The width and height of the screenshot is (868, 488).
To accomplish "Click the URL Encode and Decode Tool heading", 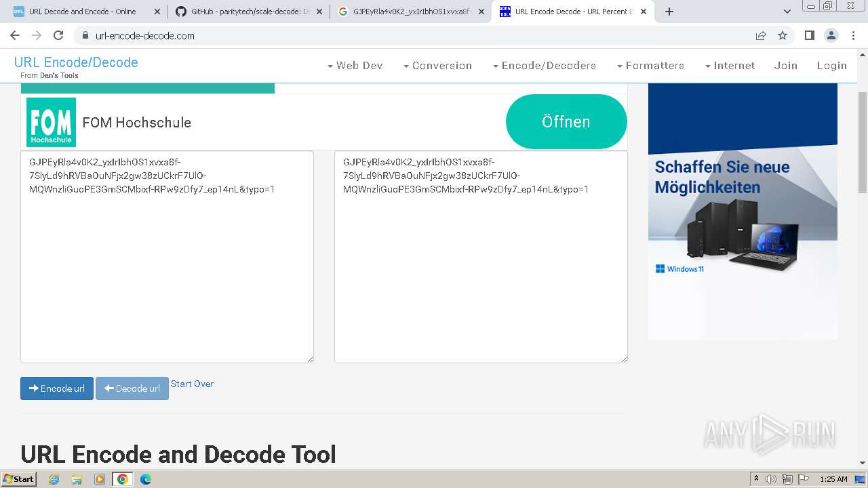I will 178,454.
